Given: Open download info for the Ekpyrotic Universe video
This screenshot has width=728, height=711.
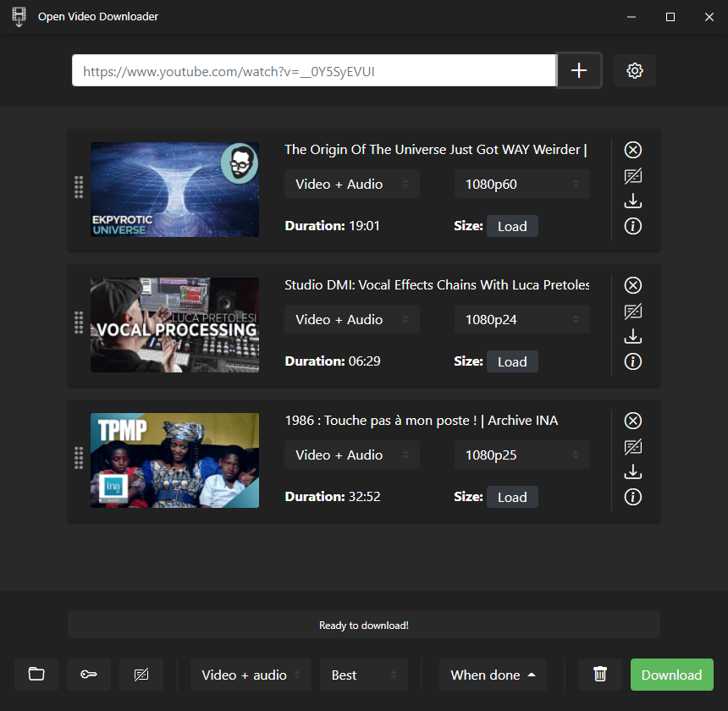Looking at the screenshot, I should 632,226.
